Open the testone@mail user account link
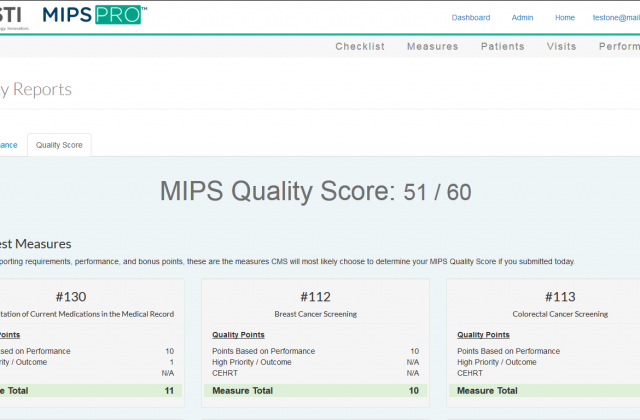This screenshot has height=420, width=640. coord(616,18)
